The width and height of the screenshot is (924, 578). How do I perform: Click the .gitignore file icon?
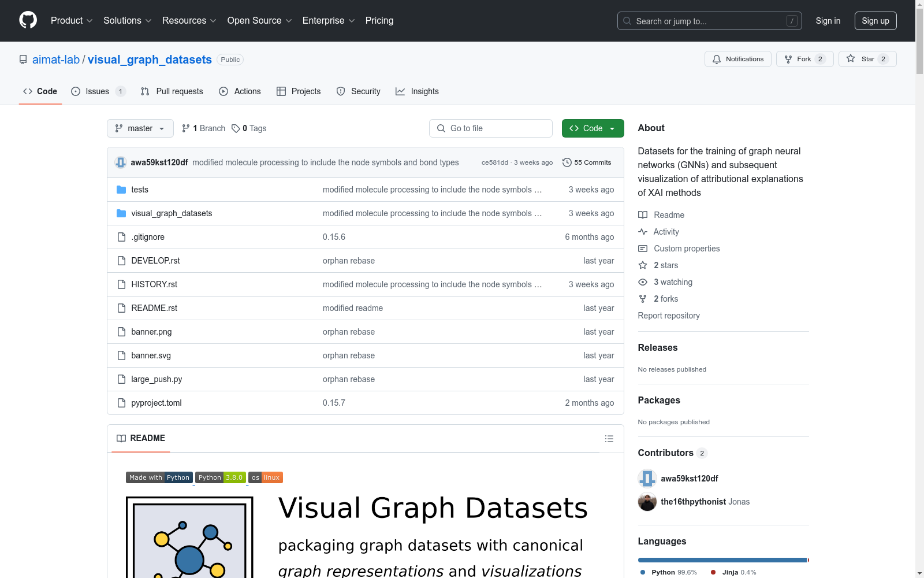point(121,237)
